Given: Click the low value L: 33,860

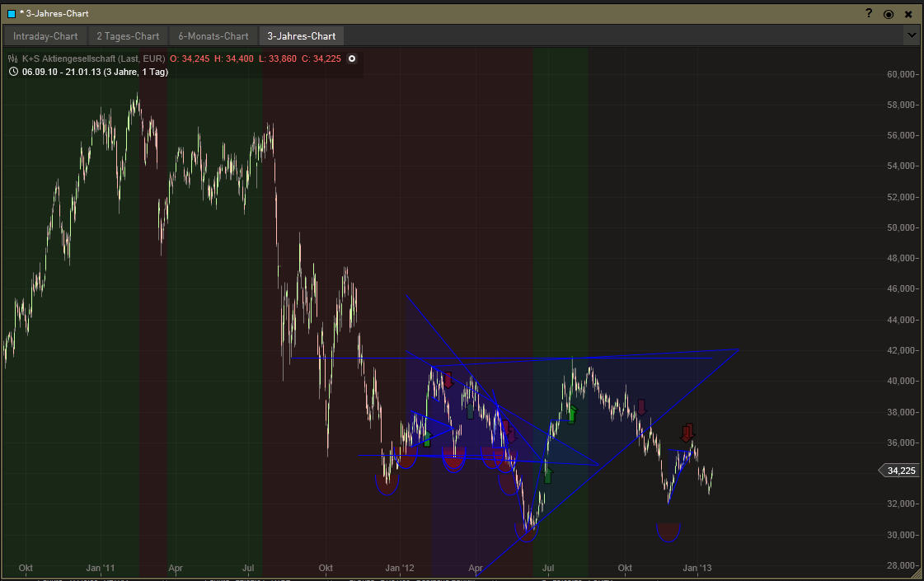Looking at the screenshot, I should (x=278, y=59).
